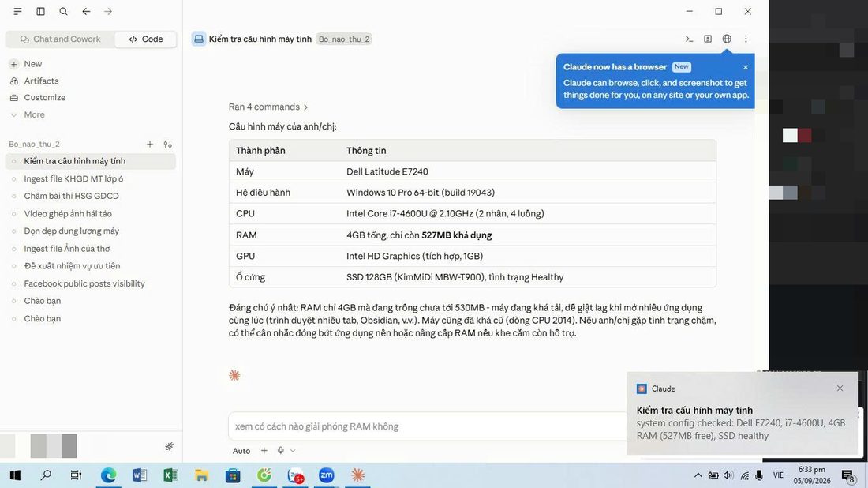Open Windows taskbar search

pyautogui.click(x=46, y=475)
